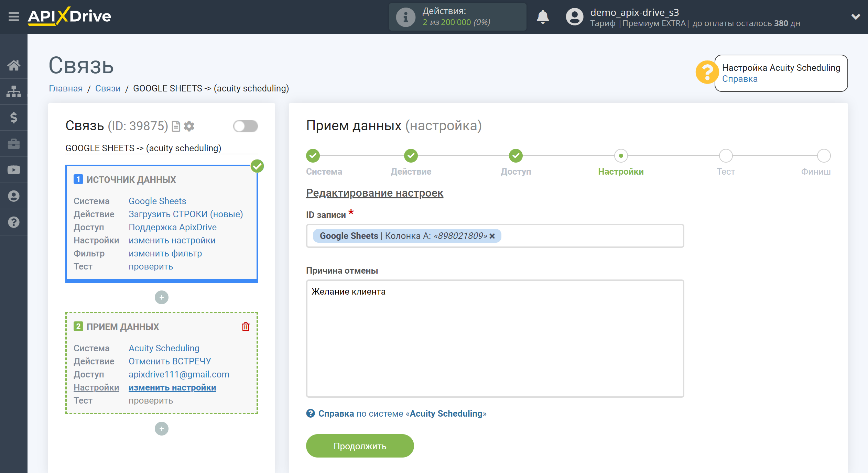Go to Тест step
The image size is (868, 473).
point(726,156)
